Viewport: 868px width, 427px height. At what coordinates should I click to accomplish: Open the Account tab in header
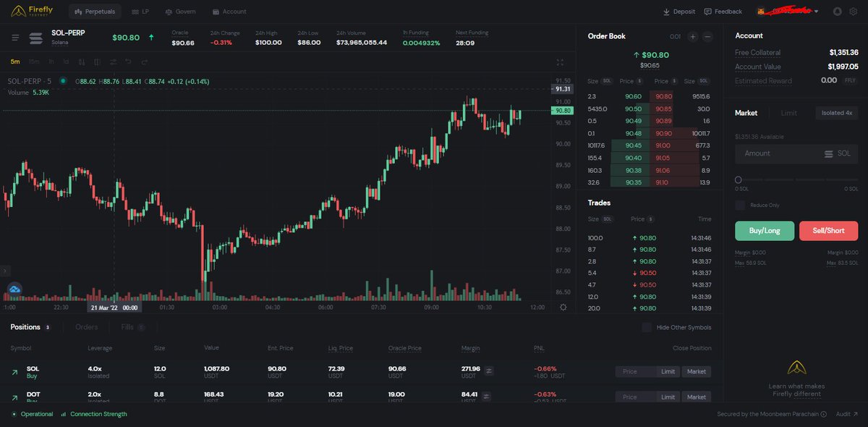pos(229,12)
